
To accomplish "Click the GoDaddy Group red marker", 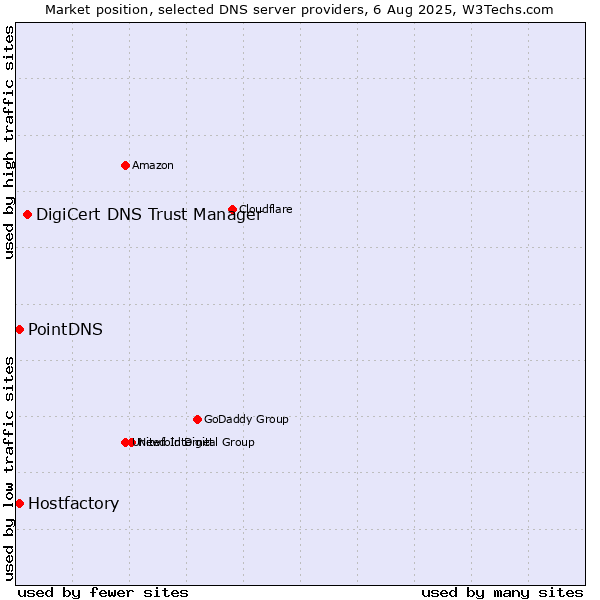I will pos(197,419).
